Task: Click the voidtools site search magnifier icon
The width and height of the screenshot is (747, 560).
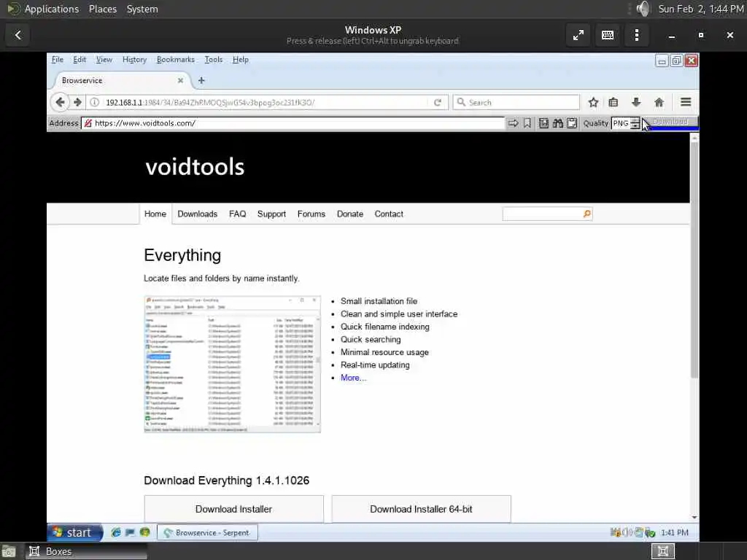Action: (587, 214)
